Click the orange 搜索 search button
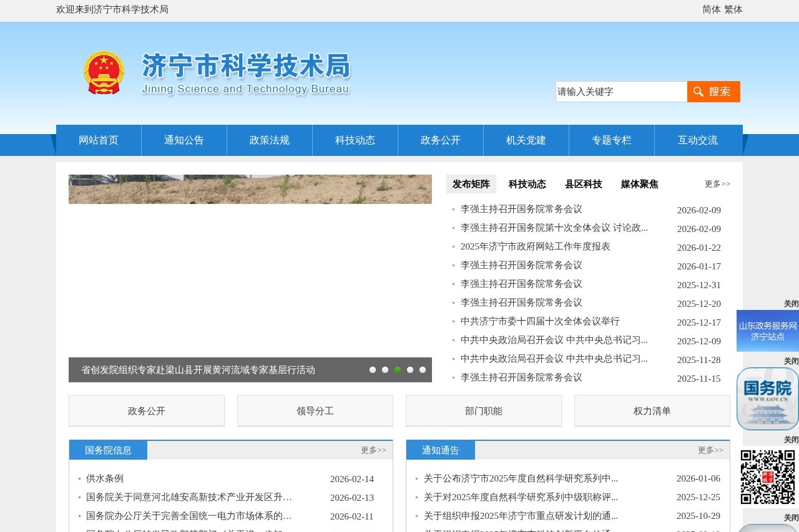 click(x=713, y=92)
